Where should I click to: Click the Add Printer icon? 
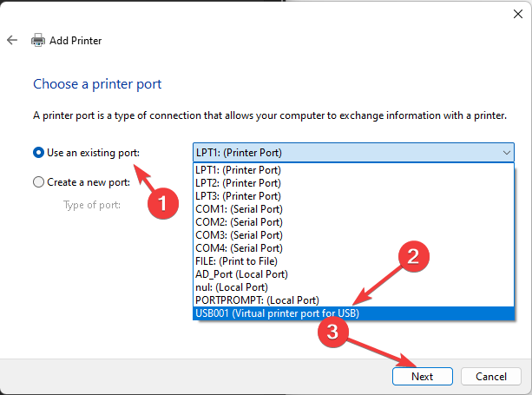pos(38,41)
